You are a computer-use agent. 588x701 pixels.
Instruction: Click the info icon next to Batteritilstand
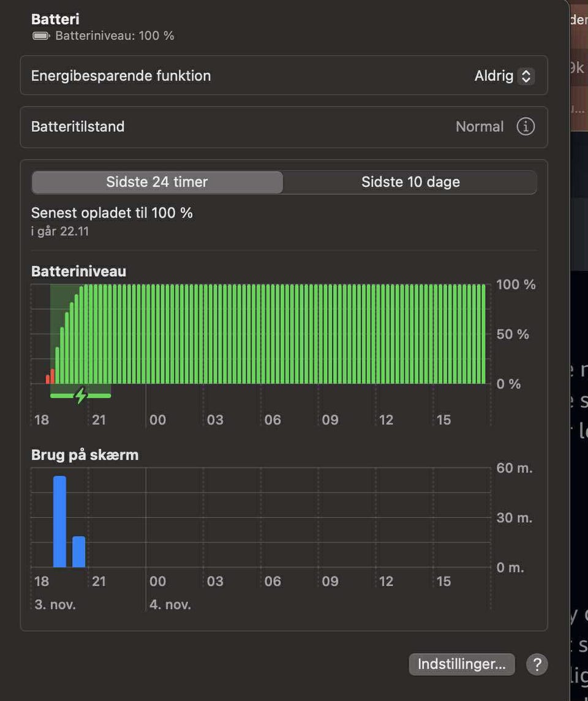(525, 127)
